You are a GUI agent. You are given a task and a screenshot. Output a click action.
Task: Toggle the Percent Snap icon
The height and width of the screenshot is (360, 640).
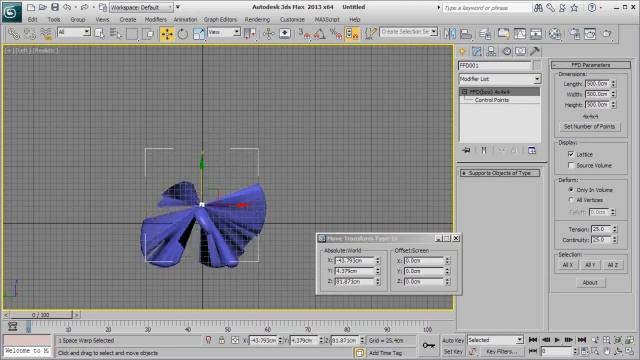(x=336, y=34)
